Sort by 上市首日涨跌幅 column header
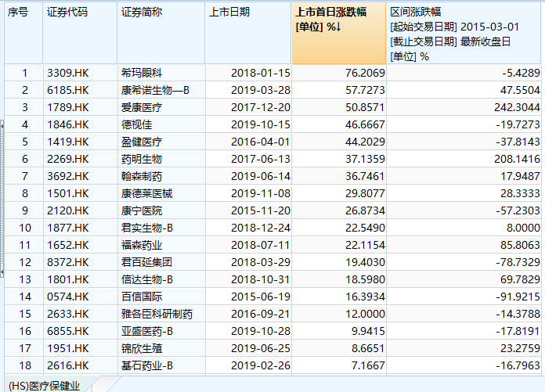Image resolution: width=545 pixels, height=392 pixels. point(338,33)
